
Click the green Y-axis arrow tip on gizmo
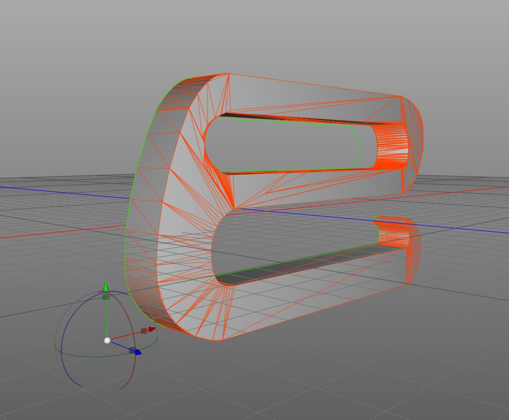pyautogui.click(x=106, y=286)
